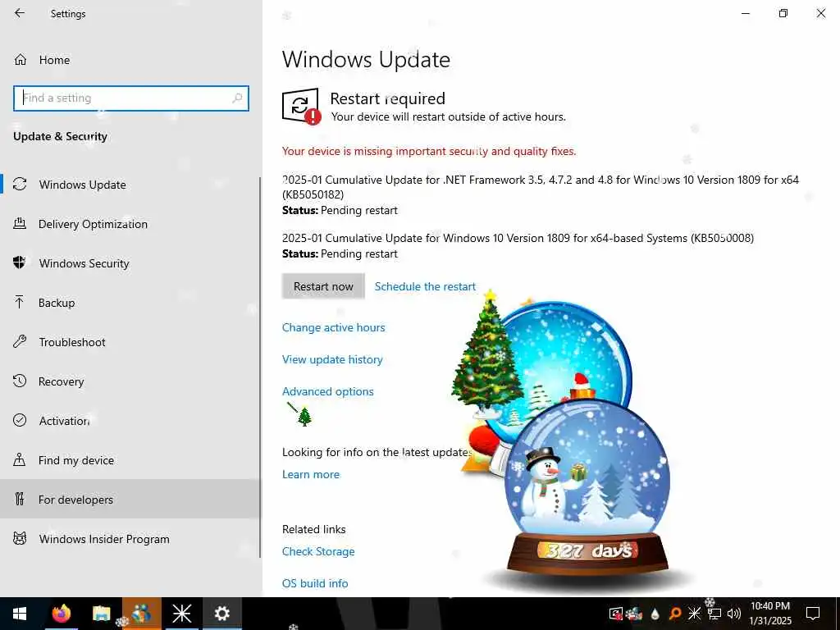The height and width of the screenshot is (630, 840).
Task: Click the snowflake tray icon
Action: 694,614
